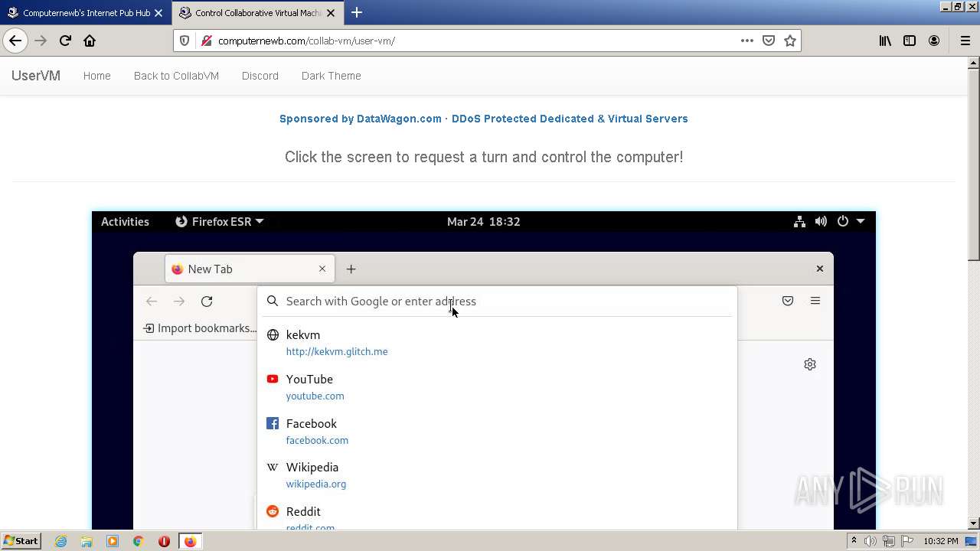Open GNOME Activities overview

(x=125, y=221)
